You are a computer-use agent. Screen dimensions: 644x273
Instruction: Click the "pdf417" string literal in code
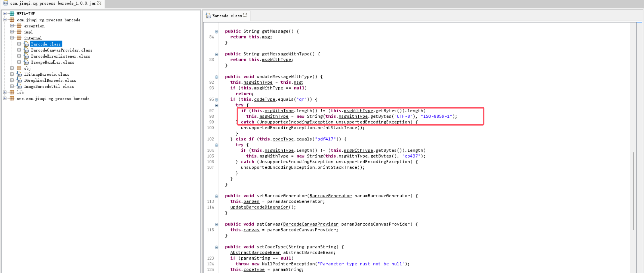tap(325, 139)
